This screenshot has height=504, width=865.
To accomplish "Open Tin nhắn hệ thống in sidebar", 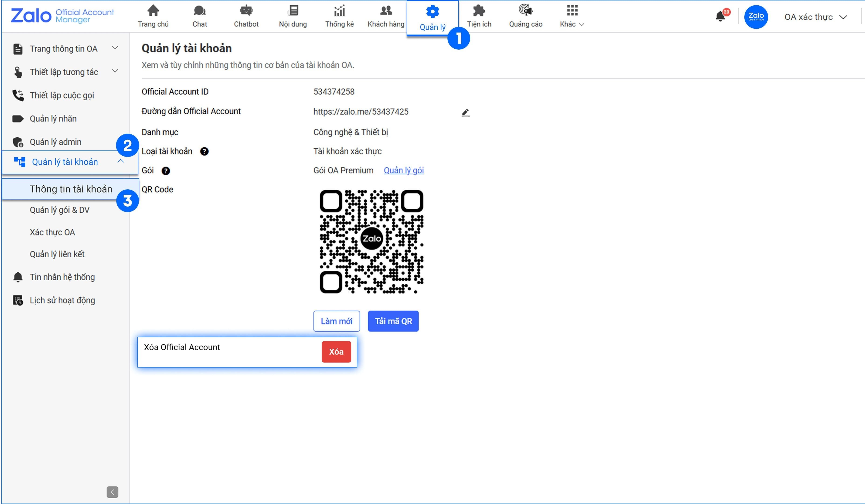I will (62, 277).
